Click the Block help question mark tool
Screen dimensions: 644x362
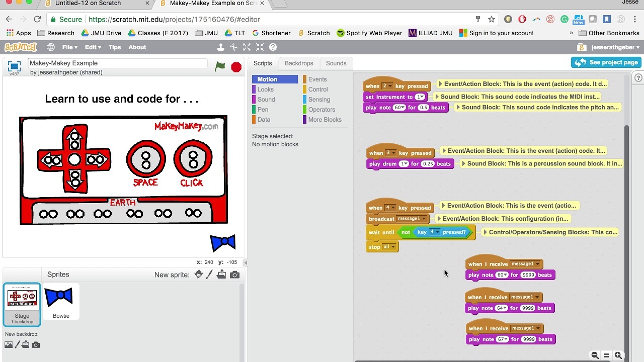tap(273, 47)
